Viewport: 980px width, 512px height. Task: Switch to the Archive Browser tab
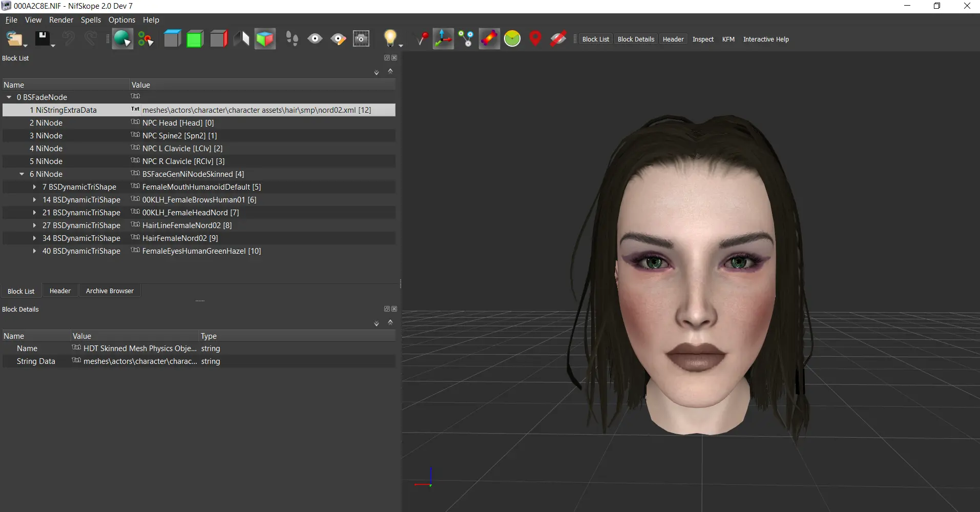click(110, 291)
